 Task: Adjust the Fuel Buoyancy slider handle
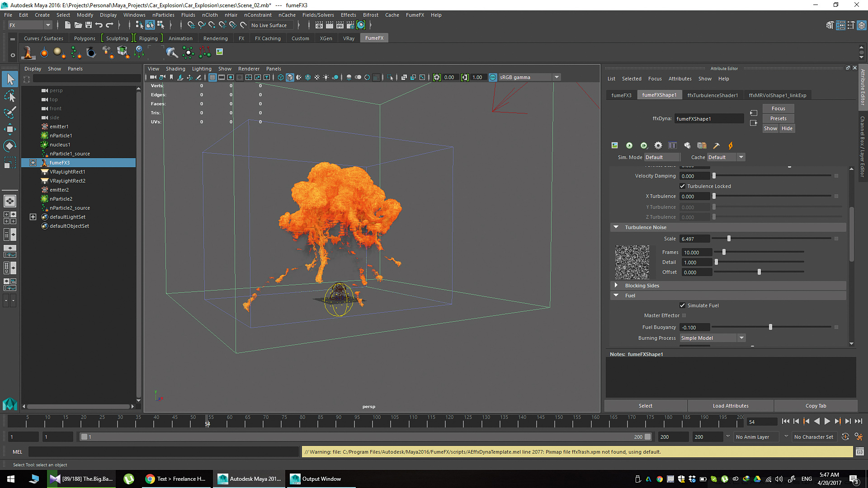[770, 327]
